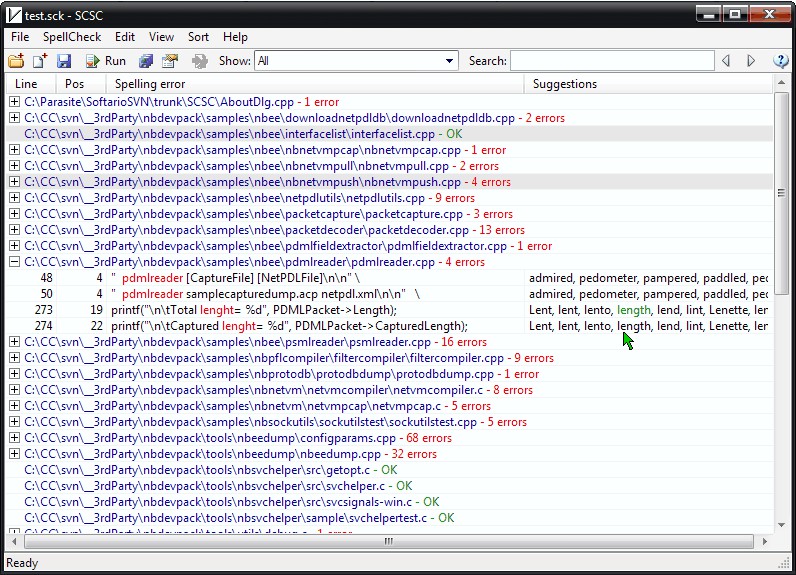Click the vertical scrollbar down arrow
Image resolution: width=796 pixels, height=575 pixels.
point(781,525)
